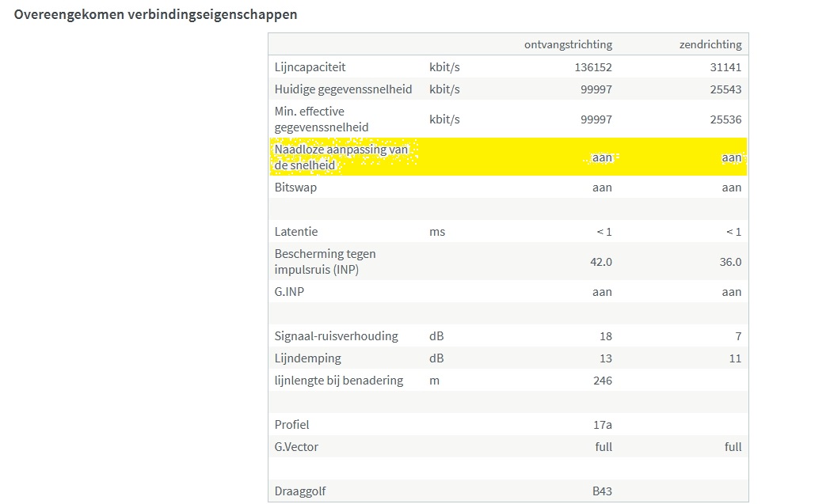Image resolution: width=830 pixels, height=504 pixels.
Task: Click the B43 Draaggolf value
Action: [602, 491]
